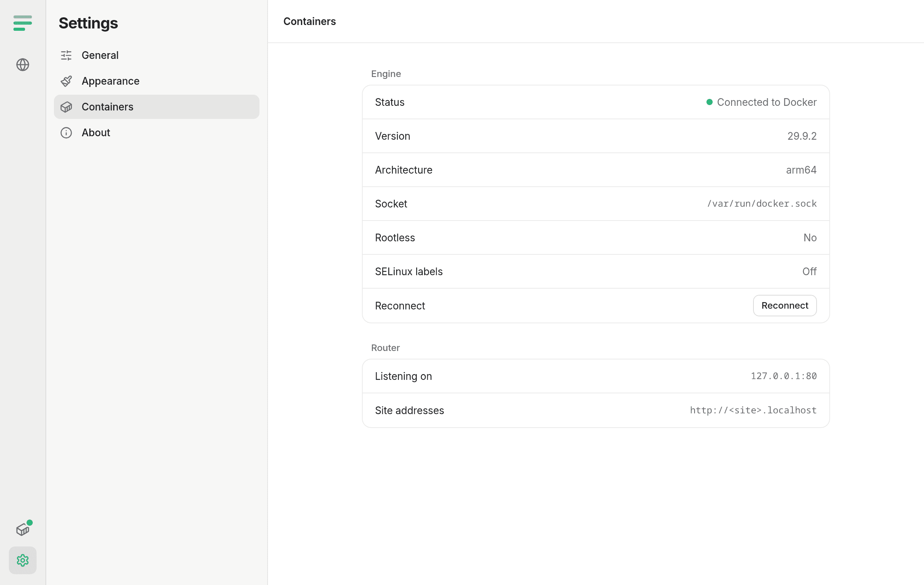Click the SELinux labels row label
The height and width of the screenshot is (585, 924).
pos(409,272)
